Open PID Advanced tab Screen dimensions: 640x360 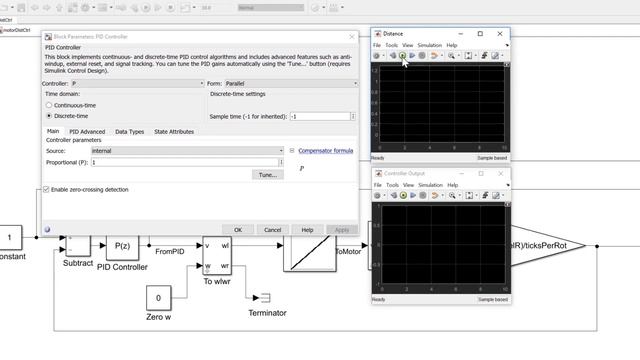(x=87, y=132)
